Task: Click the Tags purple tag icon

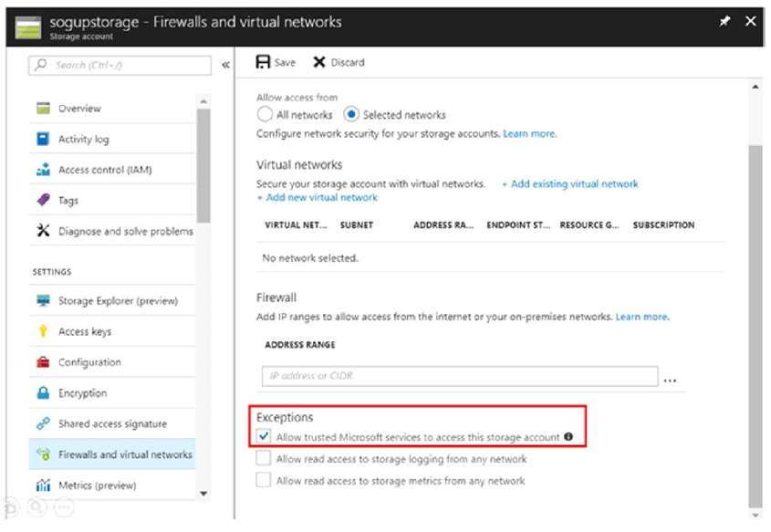Action: point(43,200)
